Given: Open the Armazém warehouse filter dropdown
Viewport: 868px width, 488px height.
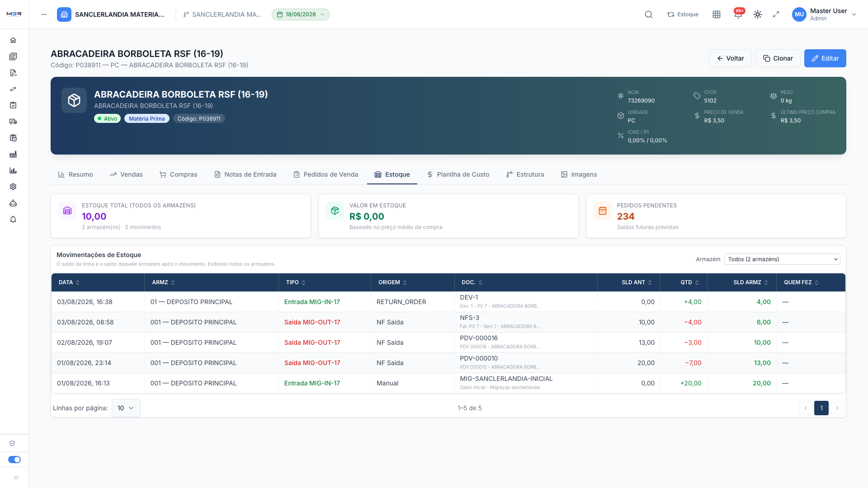Looking at the screenshot, I should click(782, 259).
